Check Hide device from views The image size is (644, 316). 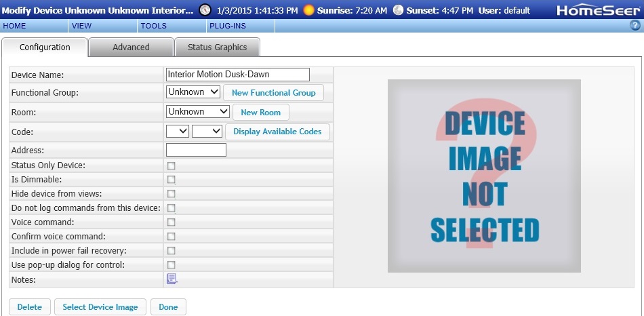pos(172,194)
